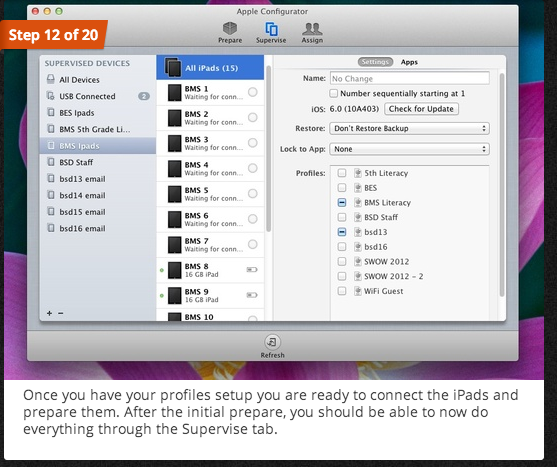Open BMS 5th Grade Li... group
Viewport: 557px width, 467px height.
(98, 129)
